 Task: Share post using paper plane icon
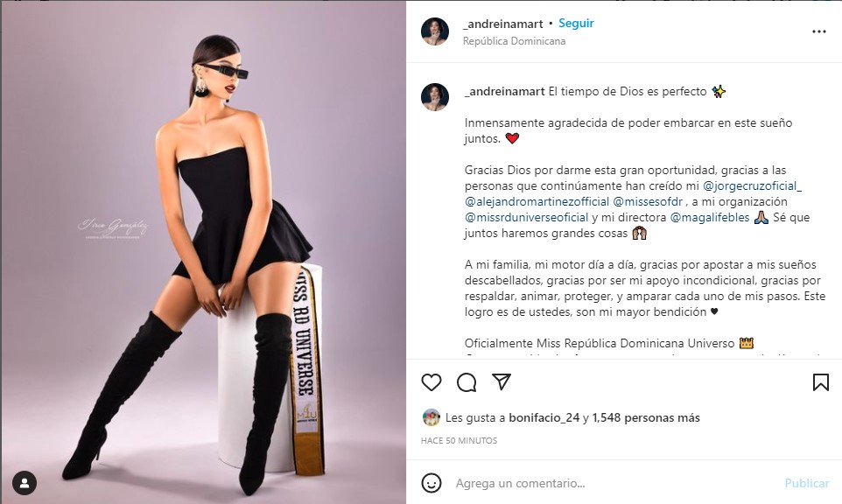501,381
